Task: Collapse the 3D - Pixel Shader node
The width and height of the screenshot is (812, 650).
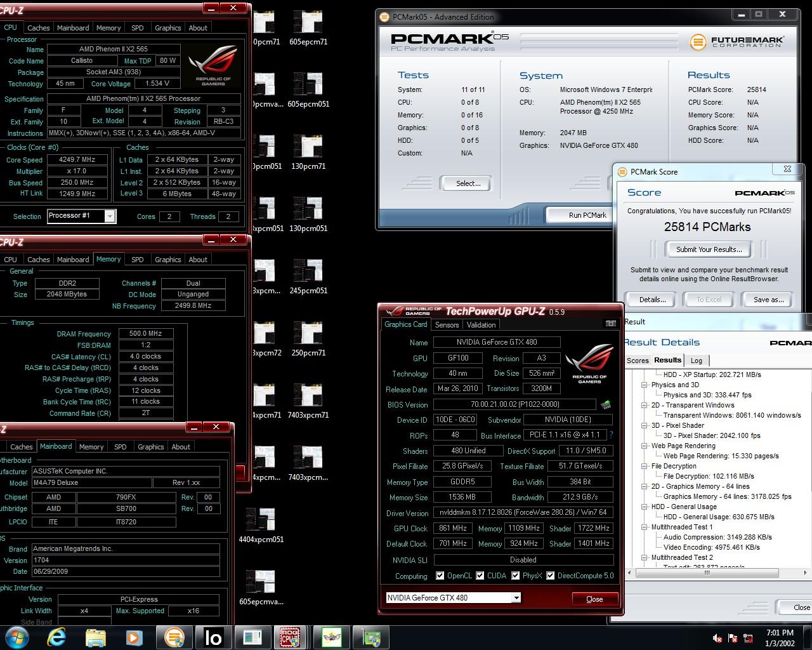Action: [644, 425]
